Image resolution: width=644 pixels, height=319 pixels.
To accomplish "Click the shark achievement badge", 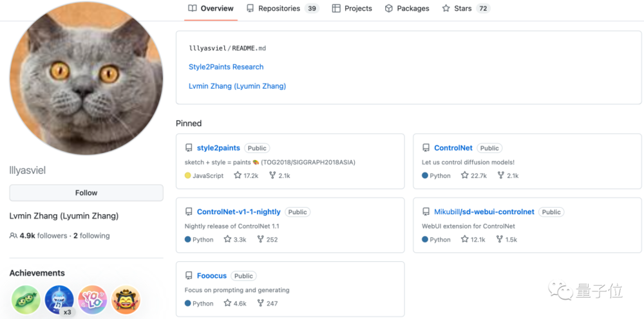I will (59, 300).
